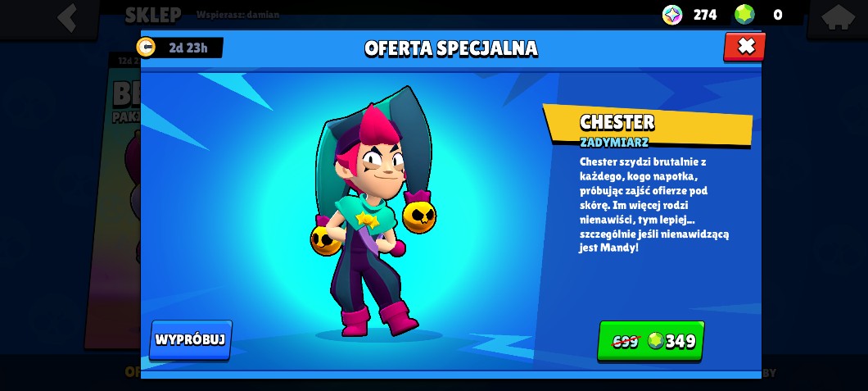Click the crossed-out 699 old price
Viewport: 868px width, 391px height.
click(x=626, y=342)
